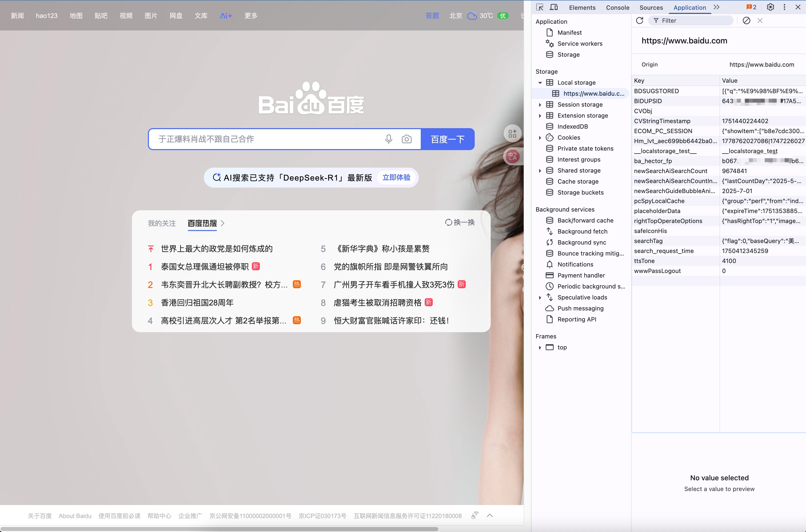
Task: Click the weather cloud icon
Action: (472, 16)
